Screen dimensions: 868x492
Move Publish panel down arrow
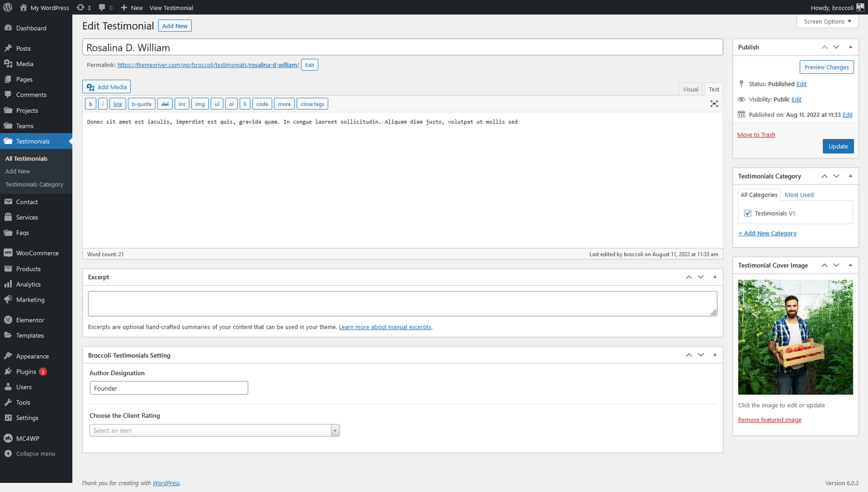[837, 47]
